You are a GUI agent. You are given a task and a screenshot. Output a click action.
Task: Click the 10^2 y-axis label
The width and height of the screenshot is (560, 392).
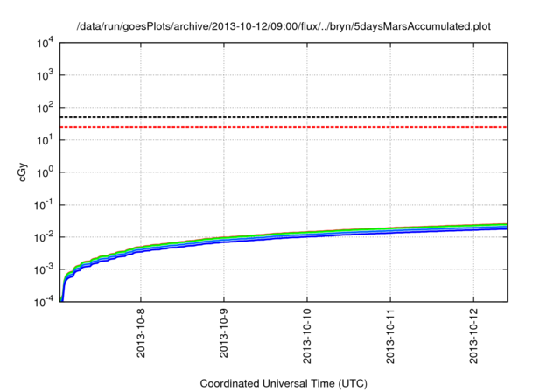tap(45, 108)
